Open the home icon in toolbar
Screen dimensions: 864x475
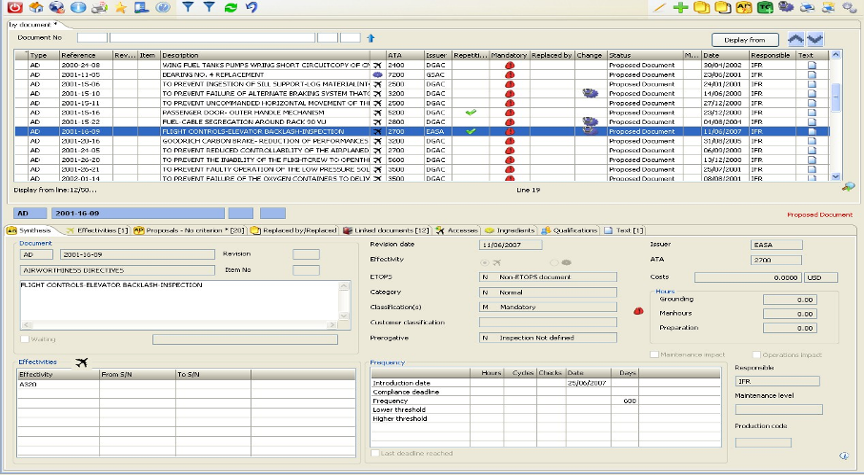[x=35, y=7]
